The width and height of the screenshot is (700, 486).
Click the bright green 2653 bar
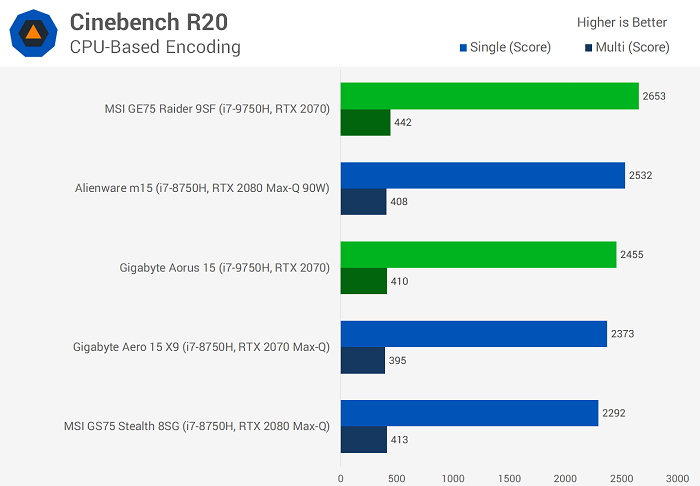coord(489,96)
